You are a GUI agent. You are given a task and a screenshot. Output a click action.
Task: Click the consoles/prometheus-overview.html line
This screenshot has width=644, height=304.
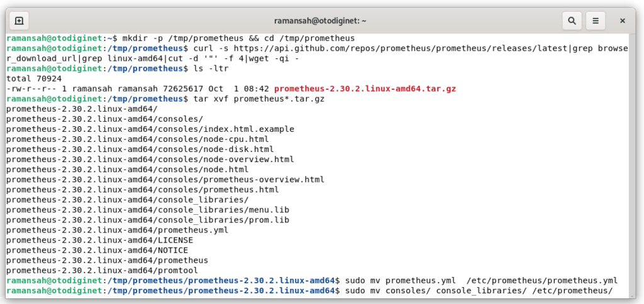click(165, 180)
